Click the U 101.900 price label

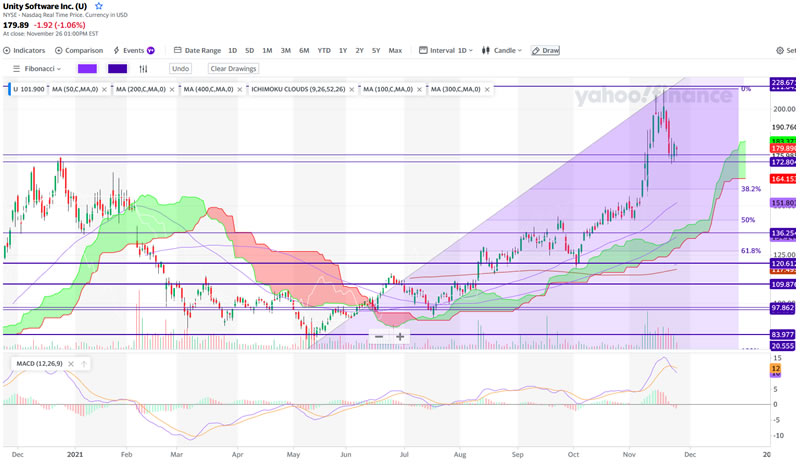click(29, 89)
